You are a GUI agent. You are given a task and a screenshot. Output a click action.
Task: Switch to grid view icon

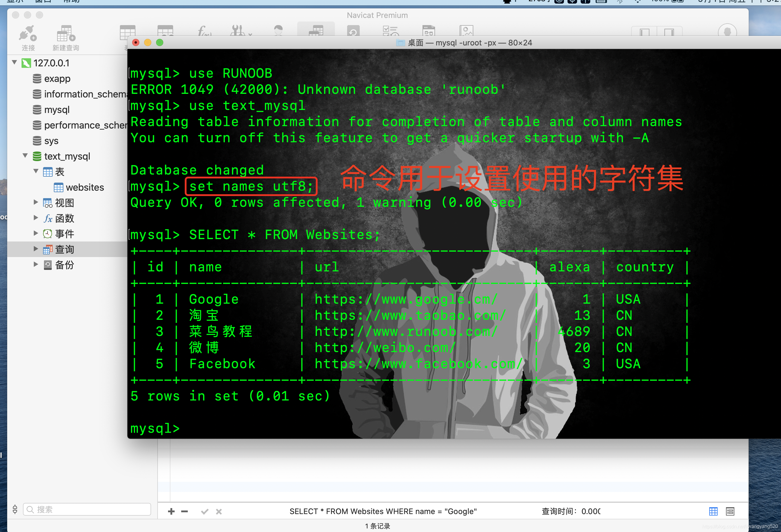713,511
